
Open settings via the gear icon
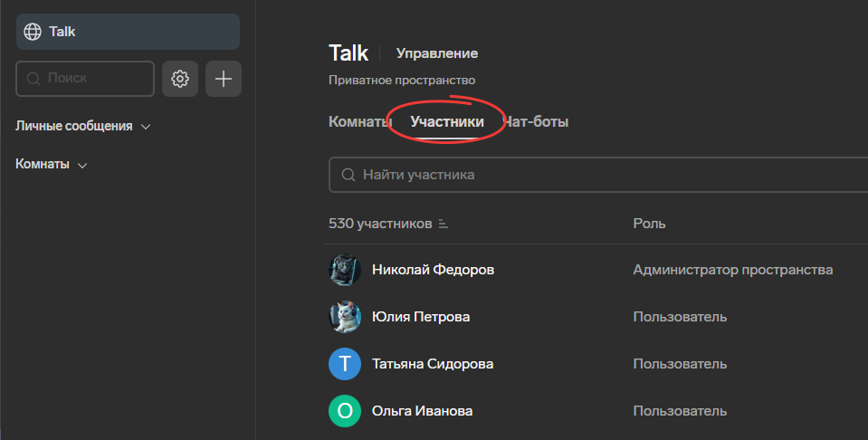[180, 79]
